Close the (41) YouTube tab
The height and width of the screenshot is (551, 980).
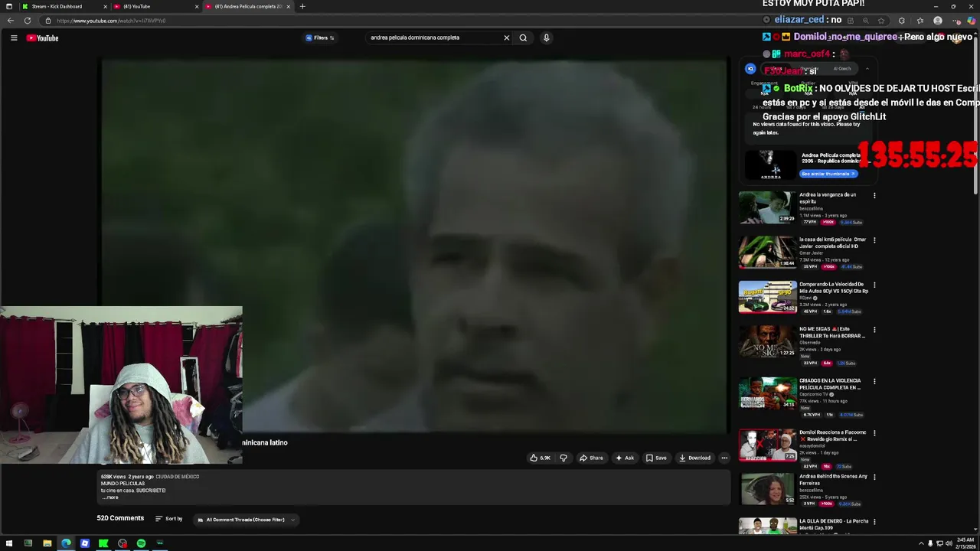coord(197,6)
